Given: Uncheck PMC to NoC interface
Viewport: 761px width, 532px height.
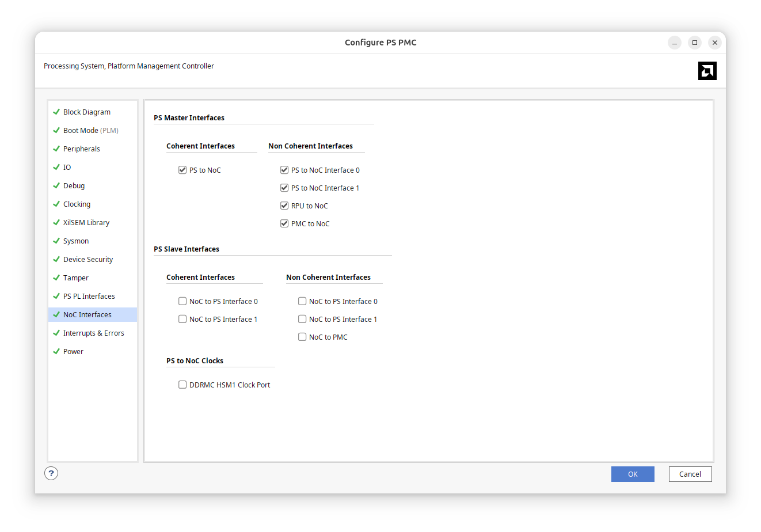Looking at the screenshot, I should tap(284, 223).
